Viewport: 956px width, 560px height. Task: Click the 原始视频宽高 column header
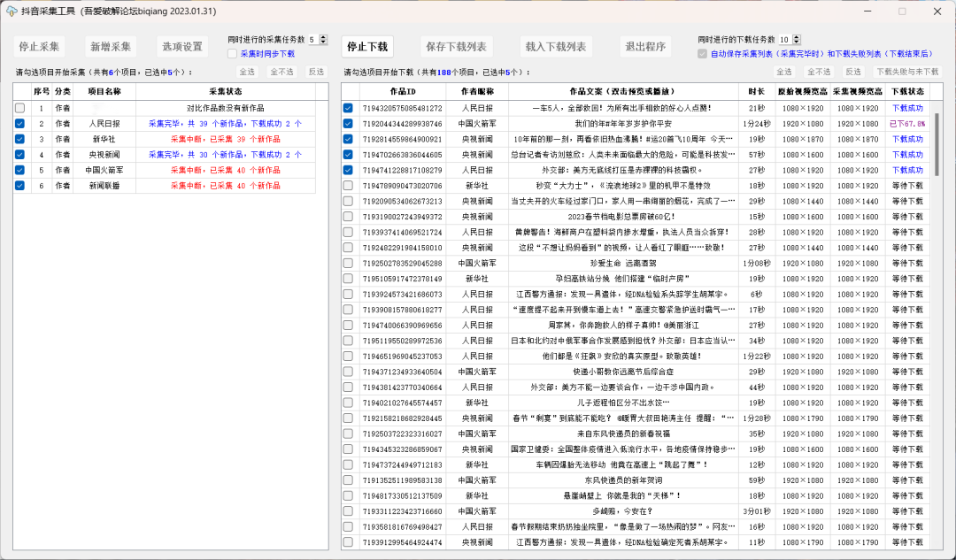pos(802,91)
